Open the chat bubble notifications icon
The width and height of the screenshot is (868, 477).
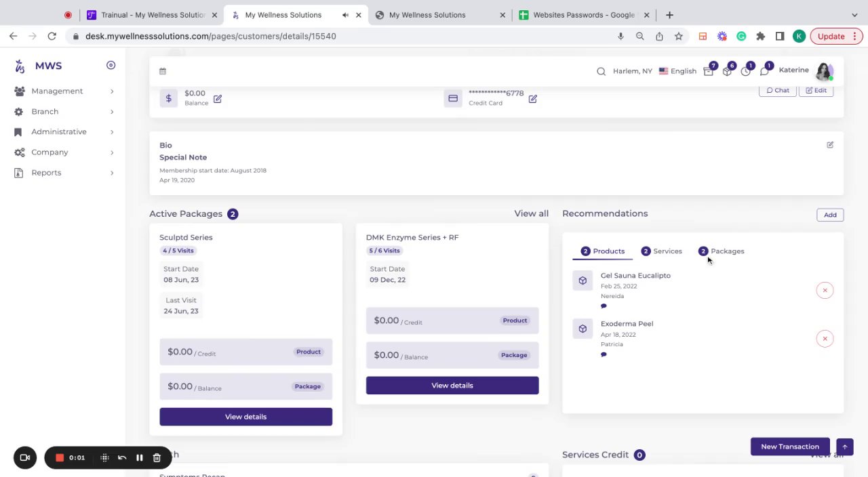(x=764, y=71)
